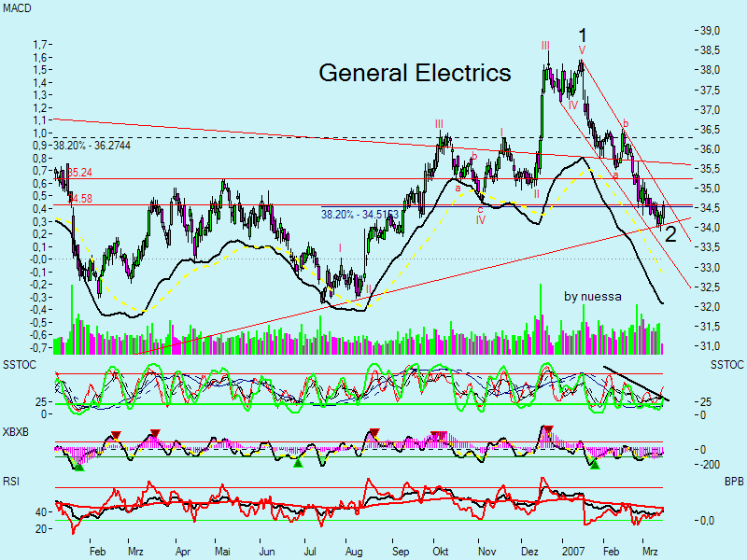The height and width of the screenshot is (560, 747).
Task: Click the large black wave label 1
Action: point(582,35)
